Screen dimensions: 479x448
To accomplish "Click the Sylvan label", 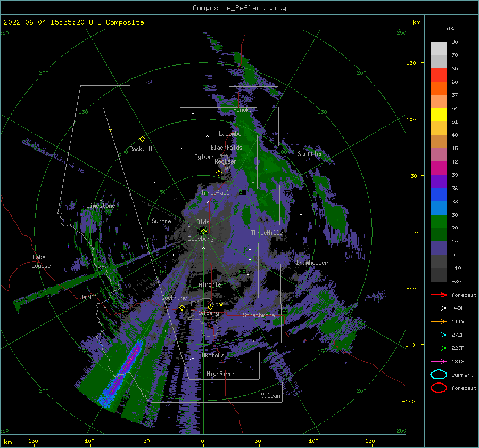I will pos(204,158).
